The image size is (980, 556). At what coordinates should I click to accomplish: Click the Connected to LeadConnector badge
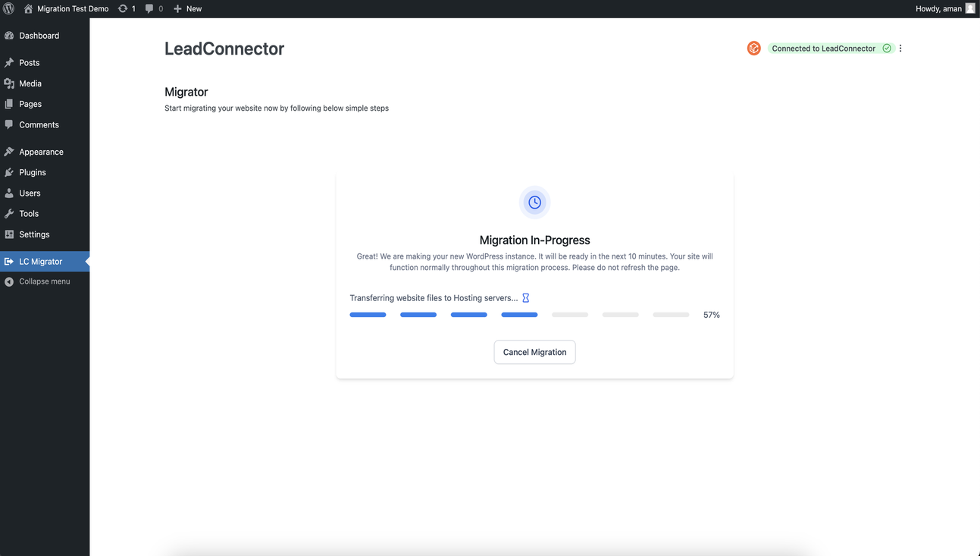pos(825,48)
